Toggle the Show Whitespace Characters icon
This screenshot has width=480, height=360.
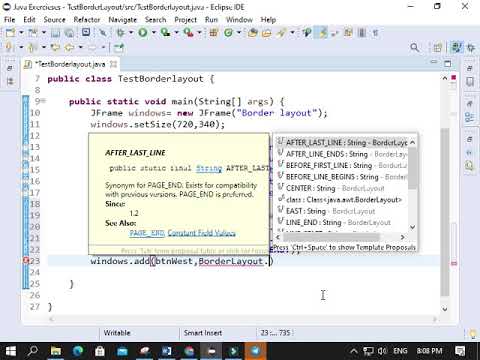(x=375, y=33)
